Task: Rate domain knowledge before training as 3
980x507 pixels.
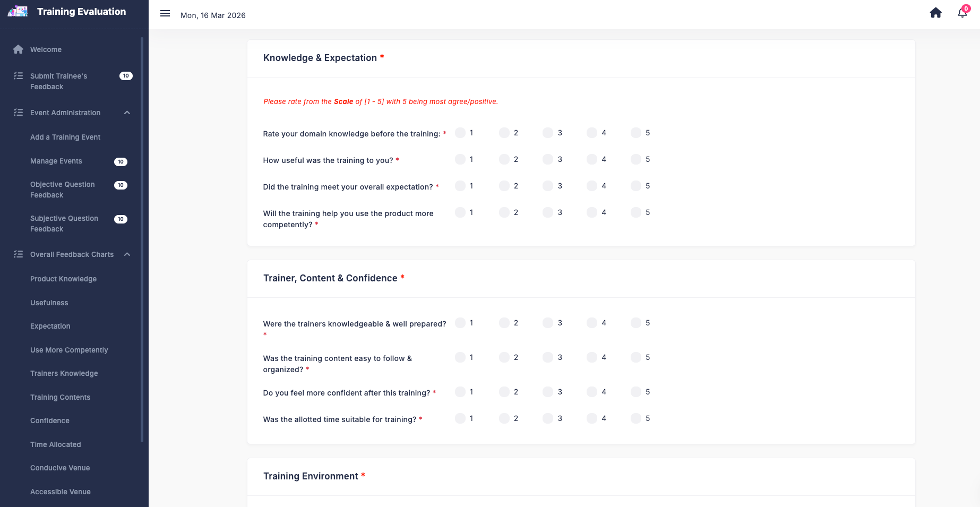Action: pos(548,133)
